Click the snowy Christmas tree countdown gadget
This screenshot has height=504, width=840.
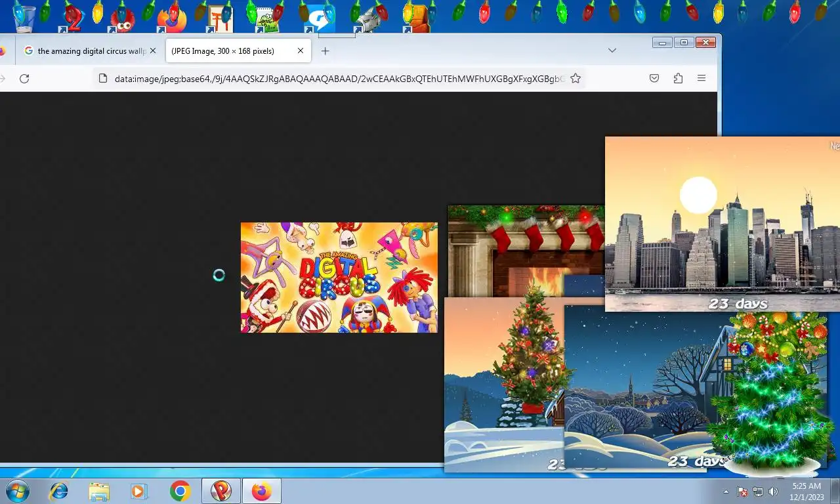click(504, 385)
